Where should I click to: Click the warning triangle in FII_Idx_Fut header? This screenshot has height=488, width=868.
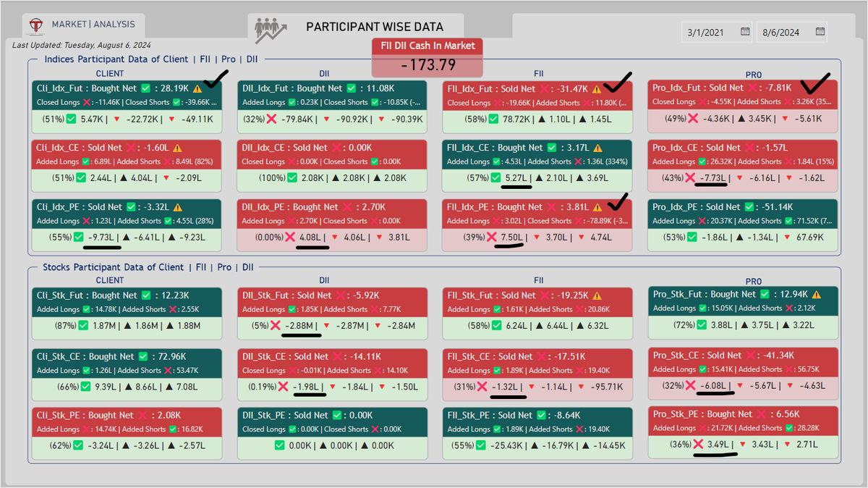597,89
